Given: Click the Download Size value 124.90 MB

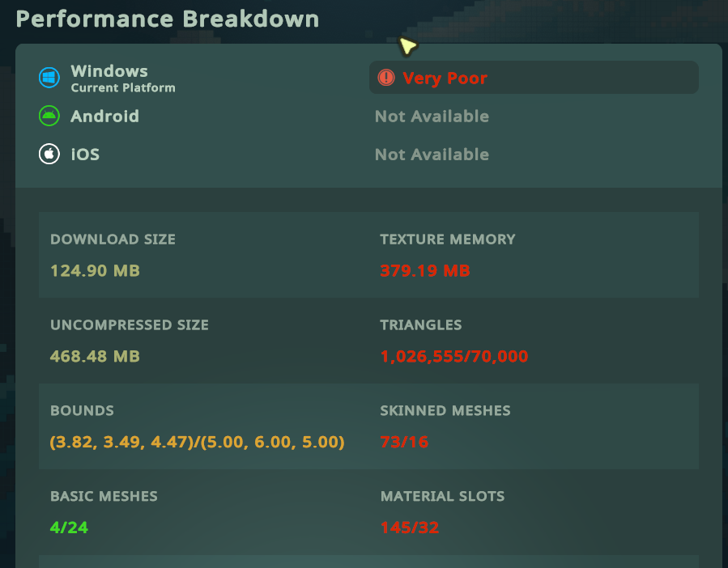Looking at the screenshot, I should 96,270.
